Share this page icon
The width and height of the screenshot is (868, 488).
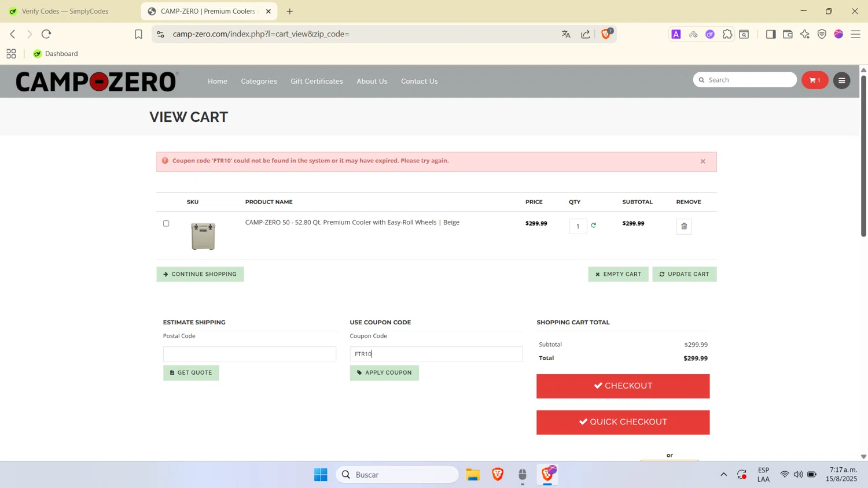586,34
